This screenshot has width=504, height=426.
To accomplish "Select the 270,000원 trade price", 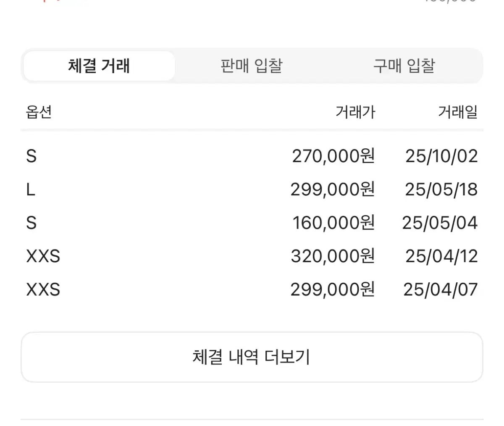I will coord(333,156).
